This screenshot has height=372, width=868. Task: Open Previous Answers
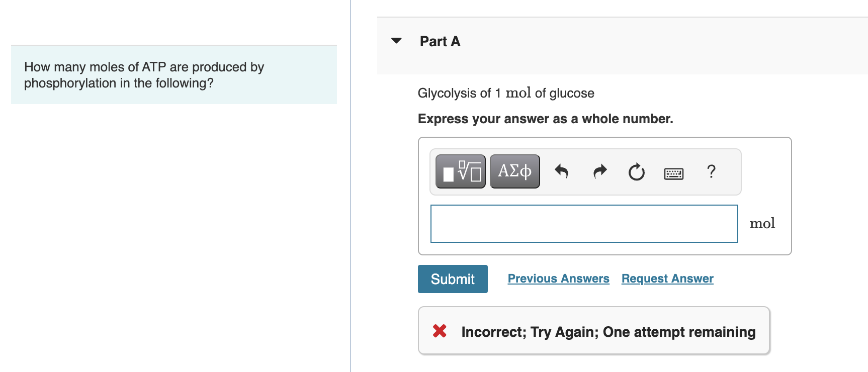click(558, 278)
